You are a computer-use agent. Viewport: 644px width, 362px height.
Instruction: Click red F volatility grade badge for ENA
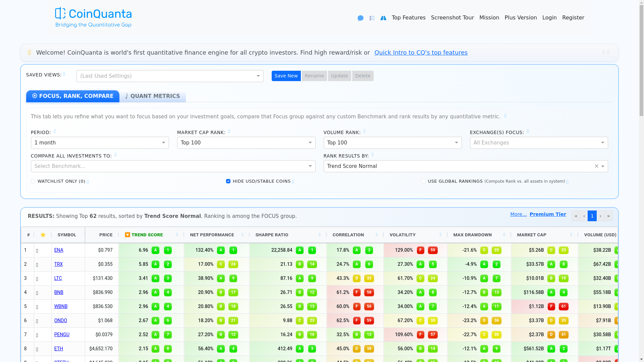pos(421,250)
